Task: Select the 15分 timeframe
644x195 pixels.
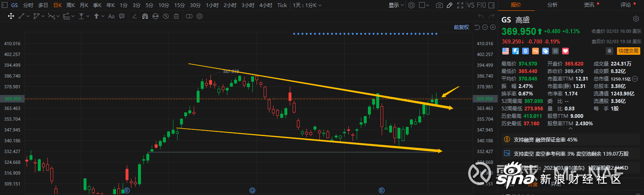Action: pos(180,5)
